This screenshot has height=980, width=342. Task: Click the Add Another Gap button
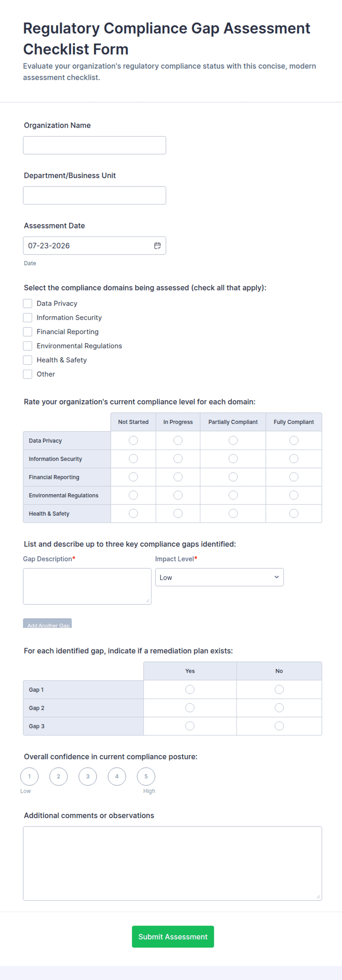pos(47,623)
